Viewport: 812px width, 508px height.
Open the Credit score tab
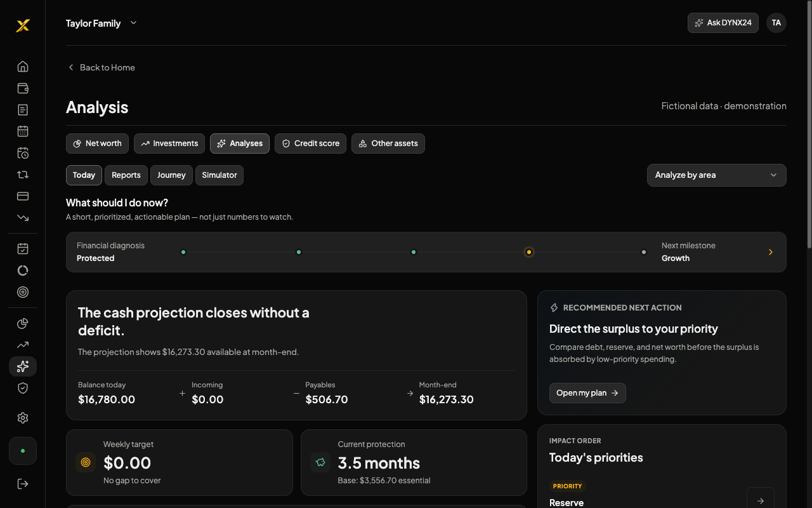(x=311, y=144)
